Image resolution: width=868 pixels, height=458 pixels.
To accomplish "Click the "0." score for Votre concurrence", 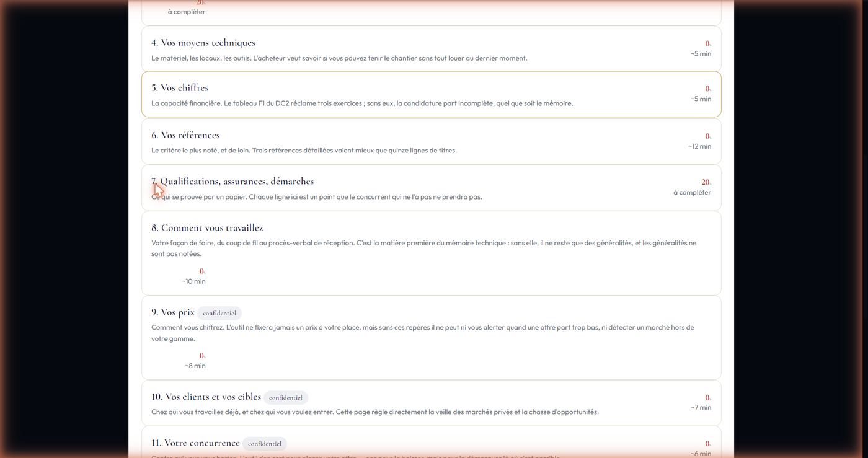I will click(708, 444).
